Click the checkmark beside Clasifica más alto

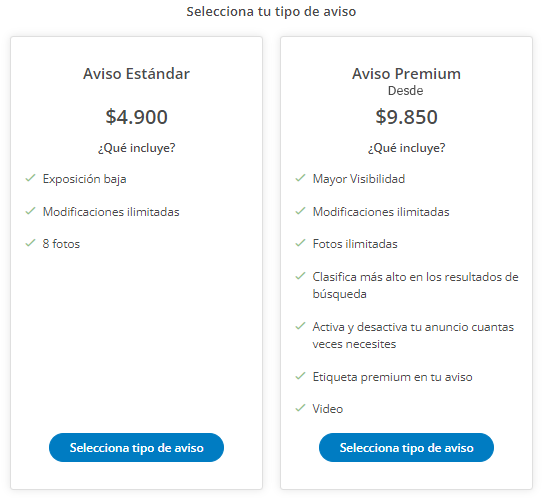(300, 276)
